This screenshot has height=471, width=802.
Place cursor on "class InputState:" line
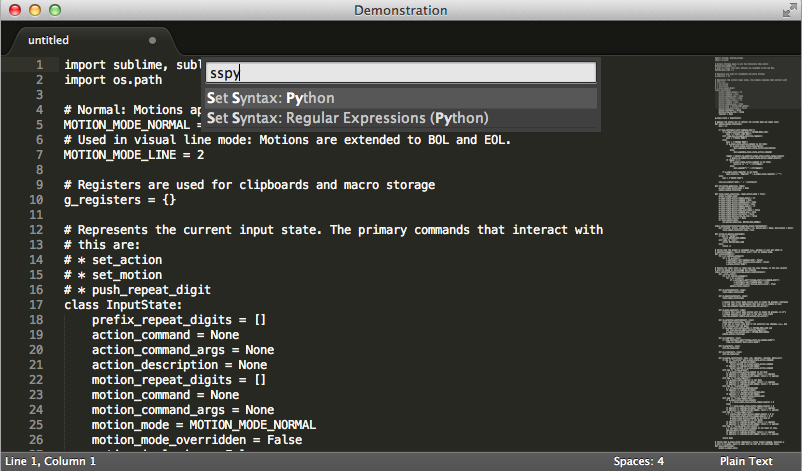(x=122, y=304)
